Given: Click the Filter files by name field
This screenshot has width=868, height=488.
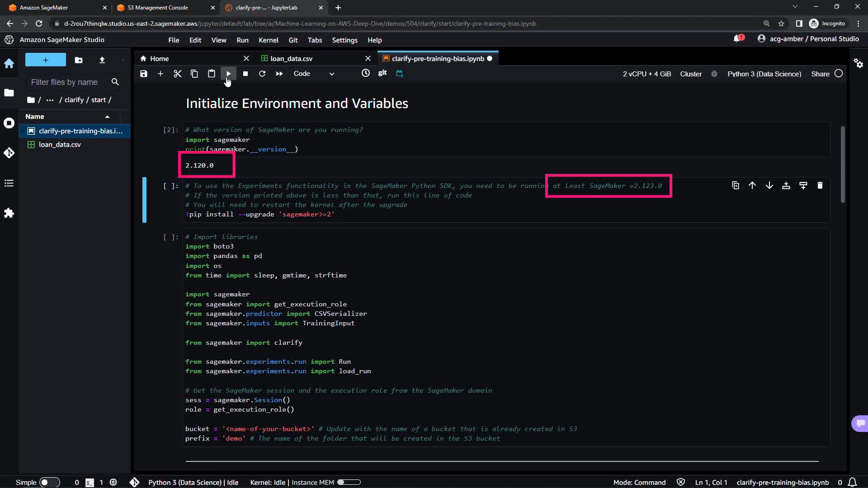Looking at the screenshot, I should click(x=65, y=82).
